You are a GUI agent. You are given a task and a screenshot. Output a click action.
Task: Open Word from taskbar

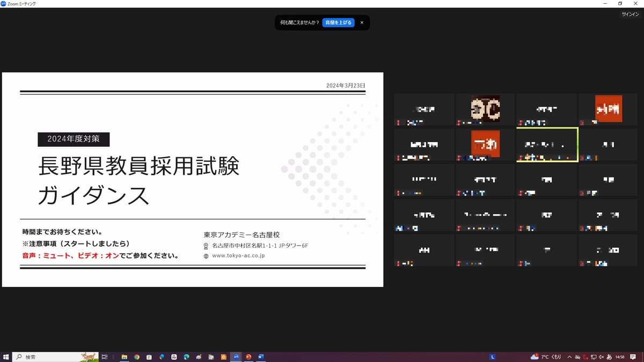[x=261, y=357]
